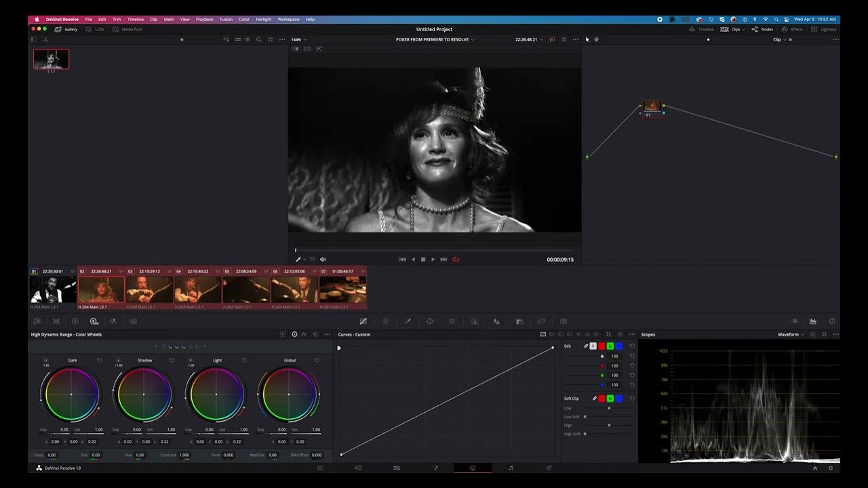Adjust the Soft Clip High slider
The image size is (868, 488).
pos(609,425)
